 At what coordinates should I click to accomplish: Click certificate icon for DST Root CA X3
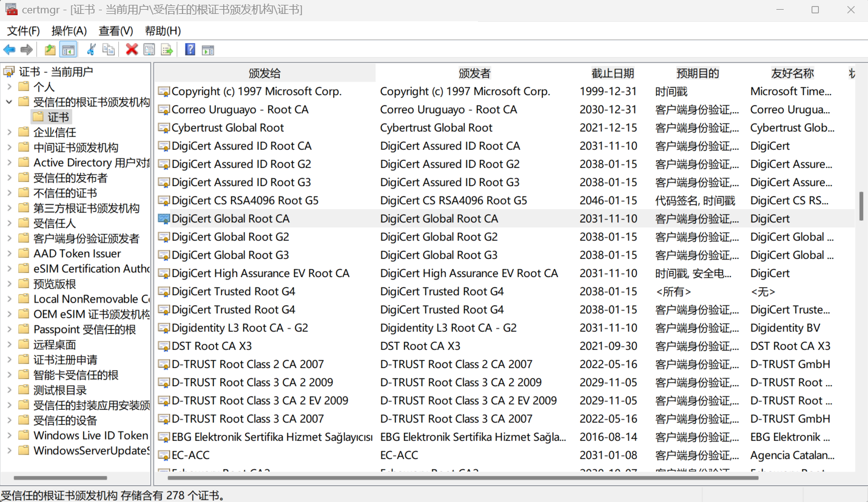pos(164,346)
